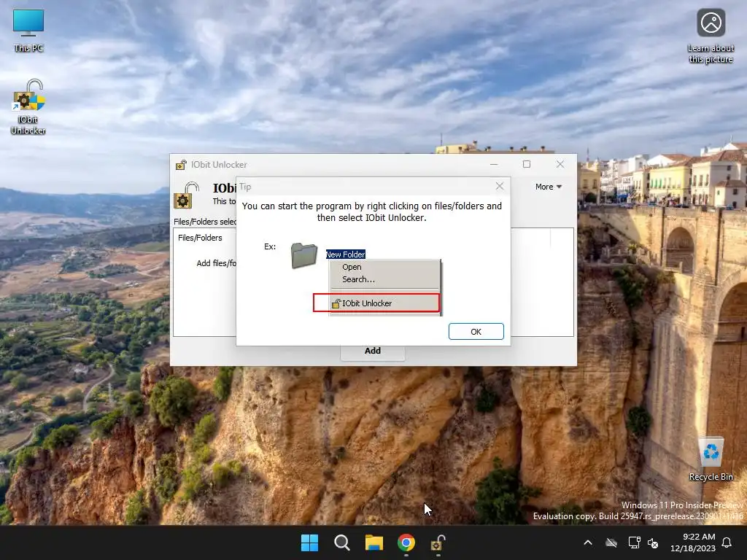Click OneDrive cloud tray icon
Viewport: 747px width, 560px height.
click(x=611, y=542)
